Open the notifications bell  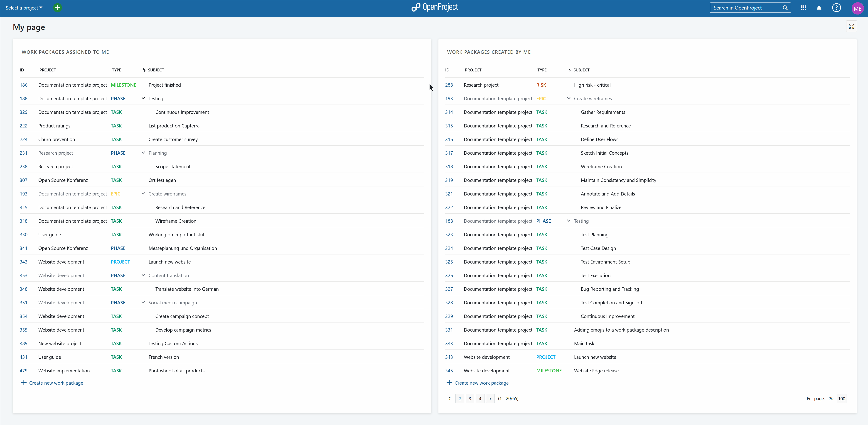(x=819, y=8)
